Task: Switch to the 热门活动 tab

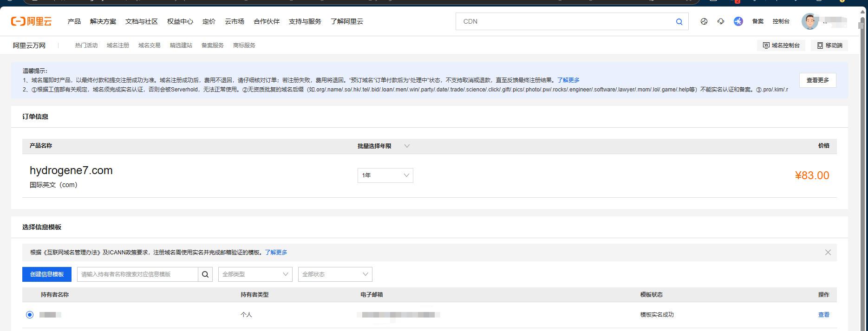Action: 86,45
